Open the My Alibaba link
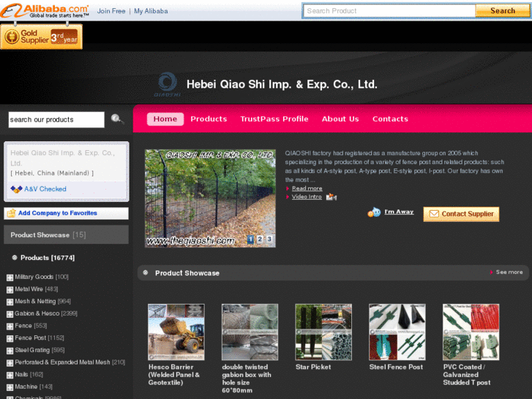This screenshot has height=399, width=532. coord(151,11)
